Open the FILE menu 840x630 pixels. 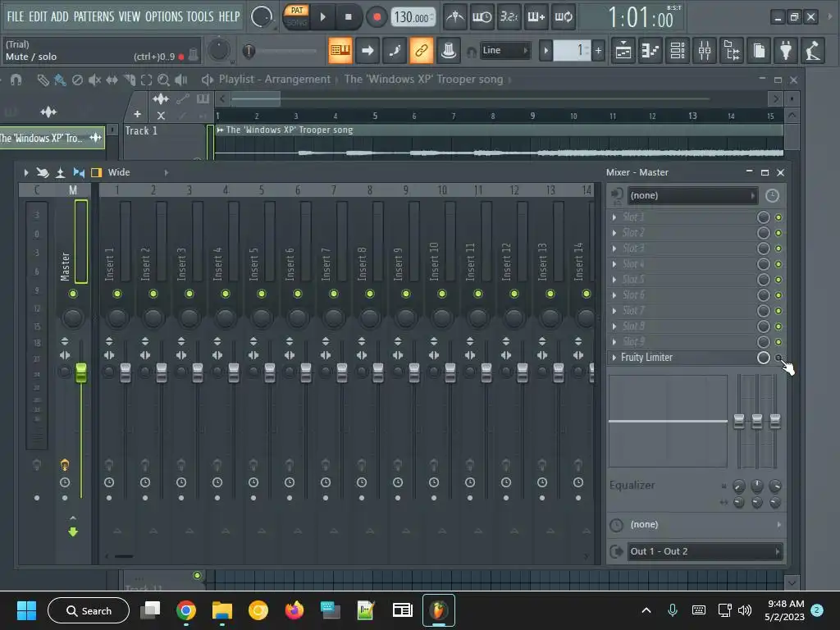[x=15, y=16]
